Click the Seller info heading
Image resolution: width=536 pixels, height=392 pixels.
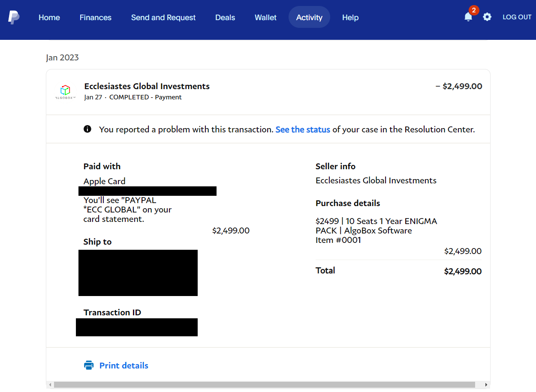pyautogui.click(x=336, y=166)
